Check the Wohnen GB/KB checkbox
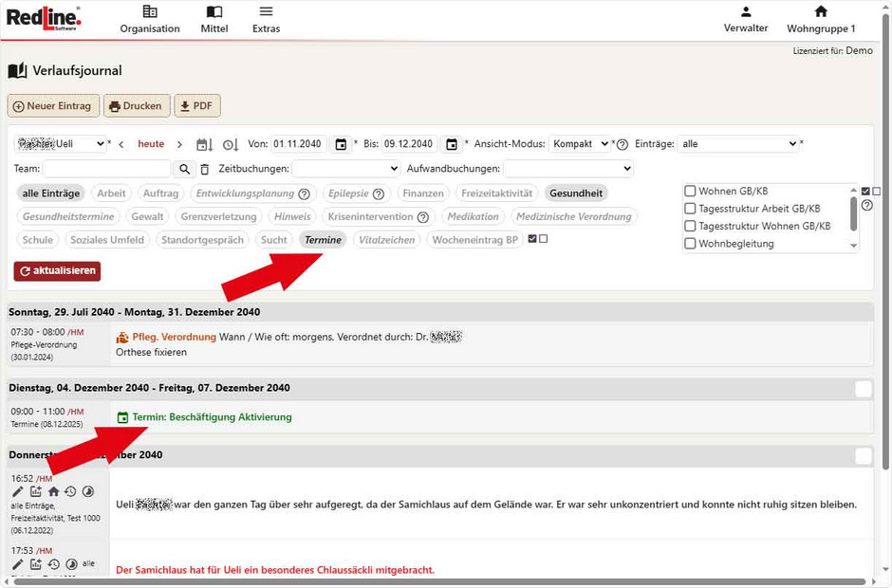 [x=691, y=191]
